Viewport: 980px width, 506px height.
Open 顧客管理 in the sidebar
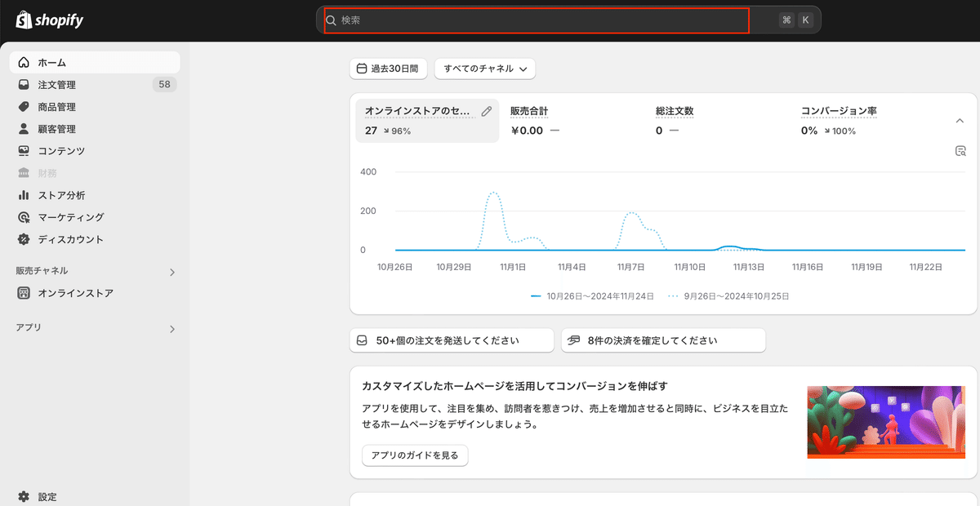tap(95, 128)
